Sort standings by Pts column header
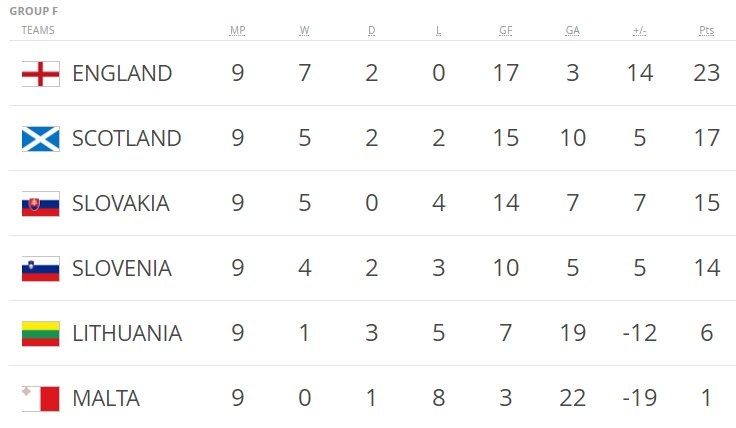Screen dimensions: 736x428 pos(707,30)
